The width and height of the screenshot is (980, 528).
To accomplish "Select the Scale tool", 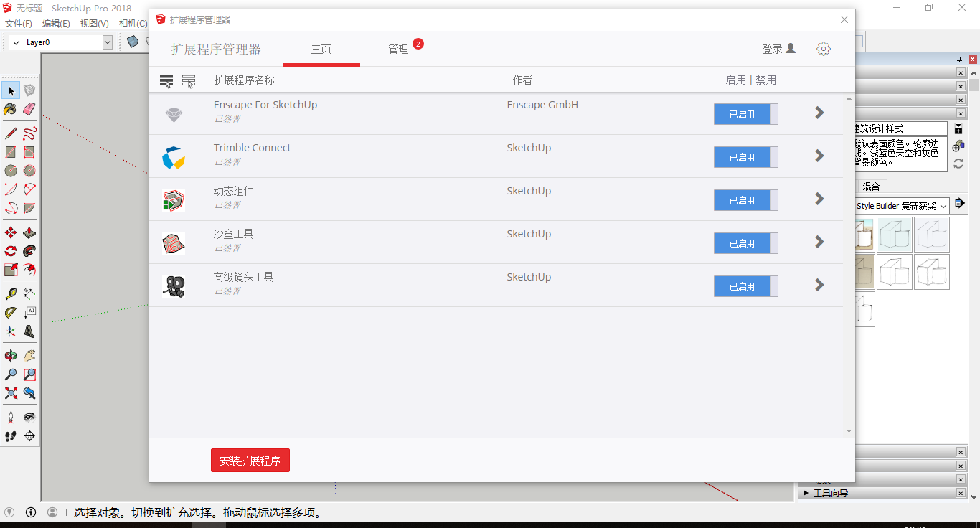I will [11, 270].
